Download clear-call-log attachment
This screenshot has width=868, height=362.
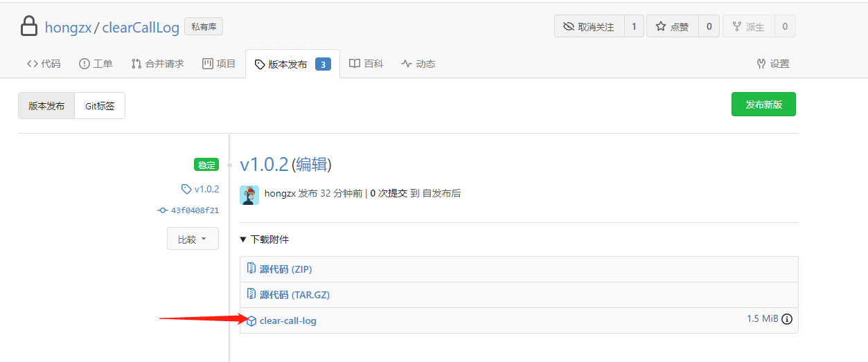(288, 320)
